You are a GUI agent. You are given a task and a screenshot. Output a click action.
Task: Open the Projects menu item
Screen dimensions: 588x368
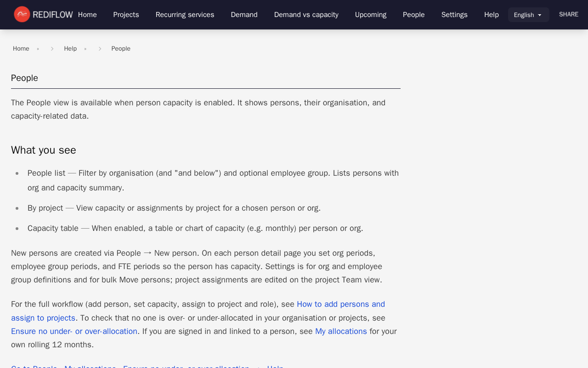(x=126, y=15)
